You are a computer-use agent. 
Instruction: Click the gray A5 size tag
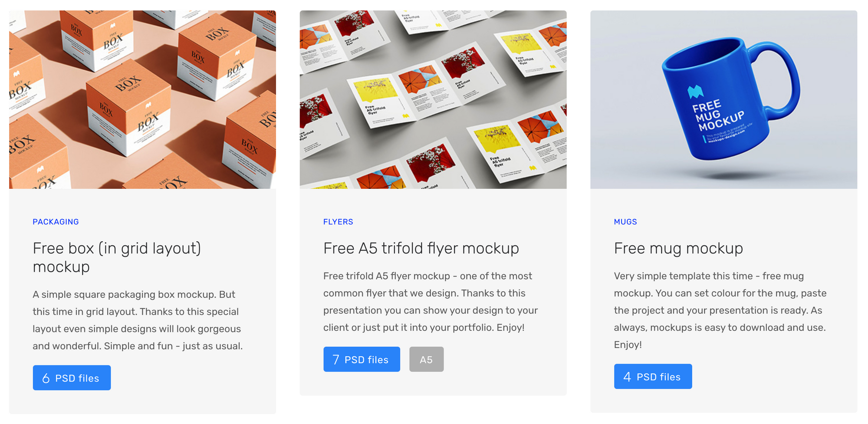pos(426,359)
